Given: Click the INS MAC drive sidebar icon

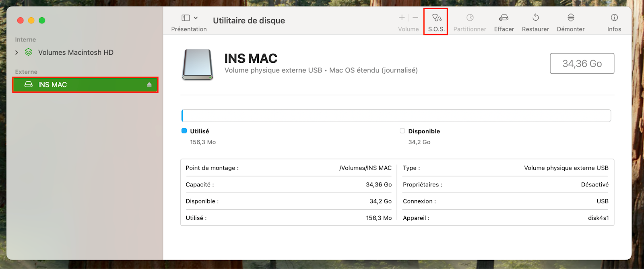Looking at the screenshot, I should [x=29, y=85].
